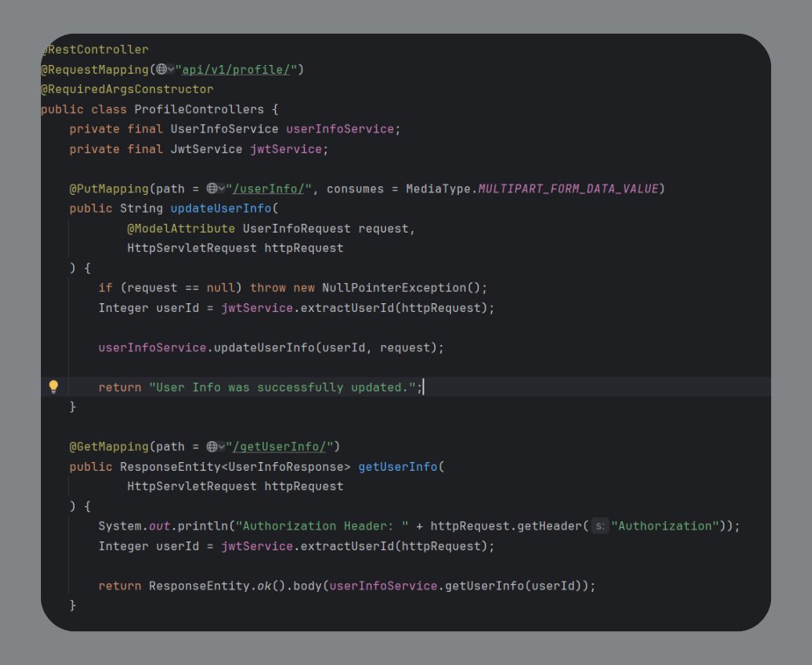Click the @GetMapping annotation
Image resolution: width=812 pixels, height=665 pixels.
pos(109,447)
